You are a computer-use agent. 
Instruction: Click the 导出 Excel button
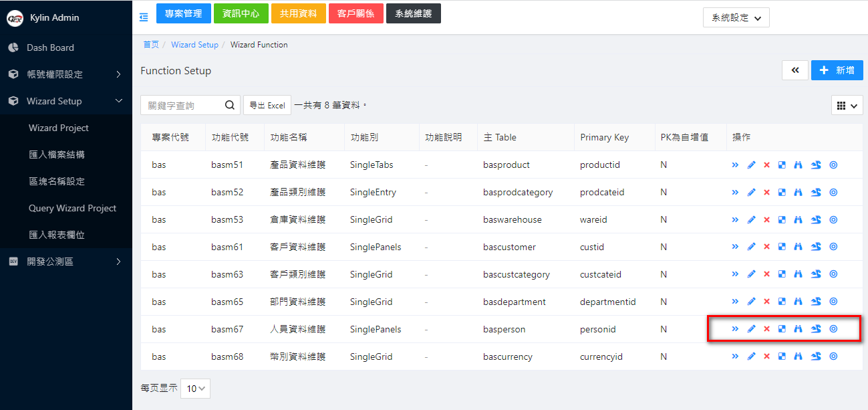(267, 106)
